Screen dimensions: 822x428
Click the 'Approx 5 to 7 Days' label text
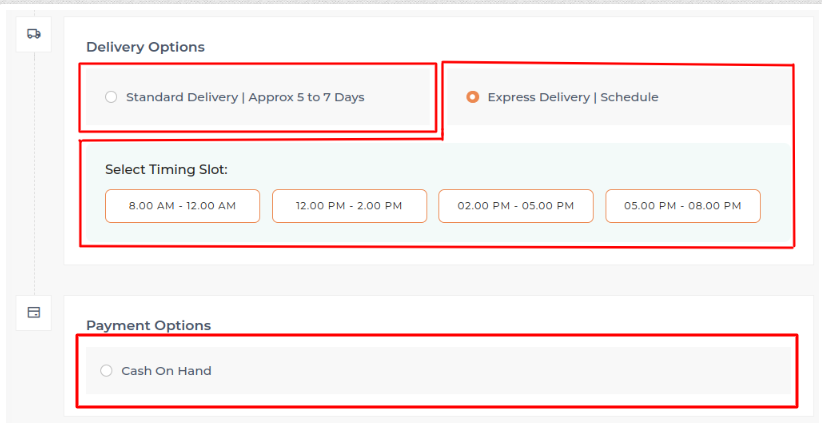coord(306,97)
